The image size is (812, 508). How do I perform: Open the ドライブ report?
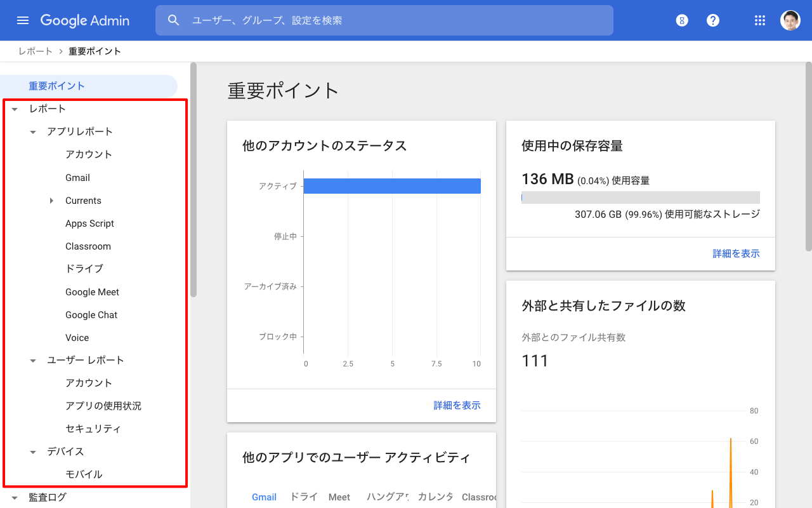[x=84, y=269]
